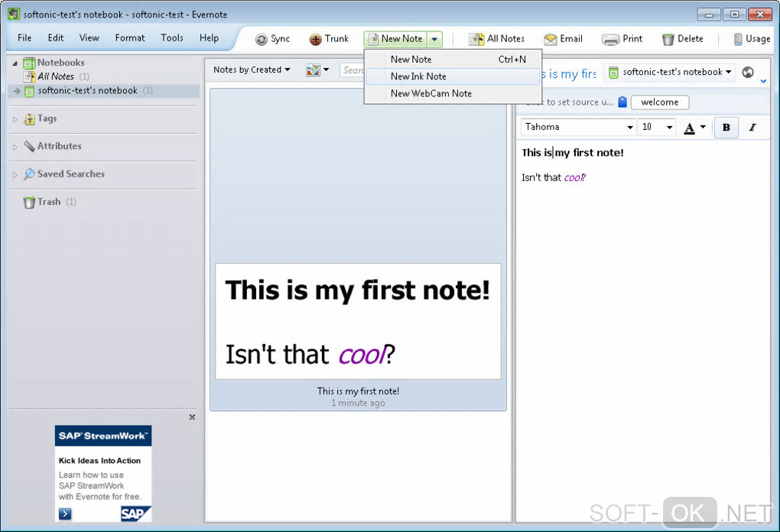The height and width of the screenshot is (532, 780).
Task: Open the Tools menu
Action: (172, 37)
